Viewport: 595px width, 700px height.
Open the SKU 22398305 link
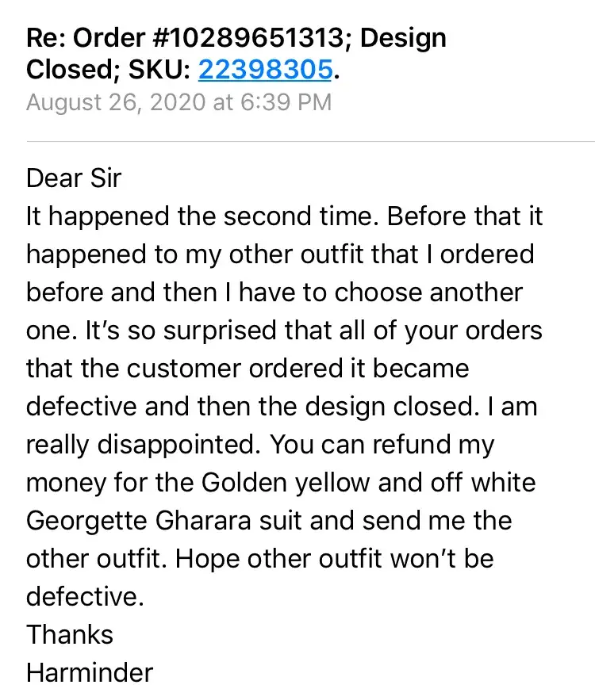click(264, 70)
